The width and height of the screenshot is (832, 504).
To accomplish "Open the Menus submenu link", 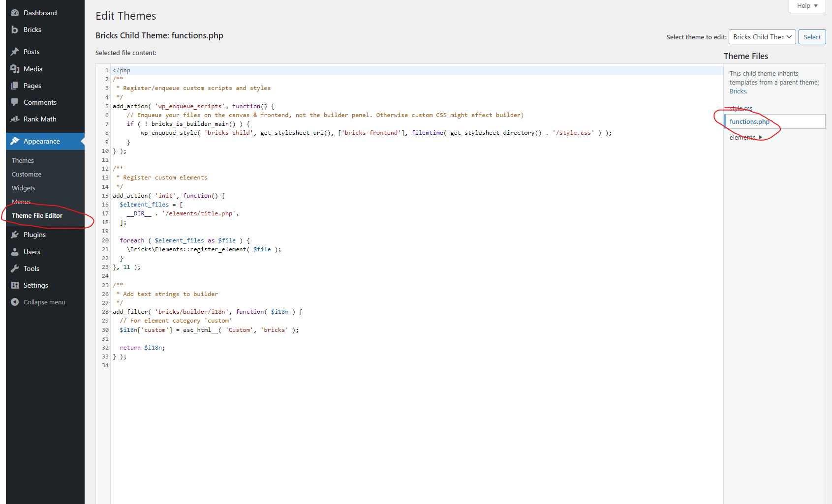I will (x=21, y=202).
